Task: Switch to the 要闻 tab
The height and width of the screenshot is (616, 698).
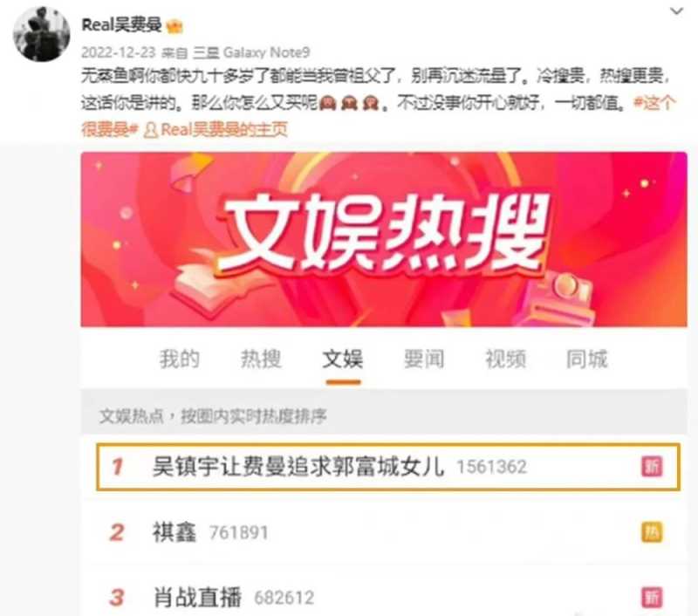Action: pos(424,359)
